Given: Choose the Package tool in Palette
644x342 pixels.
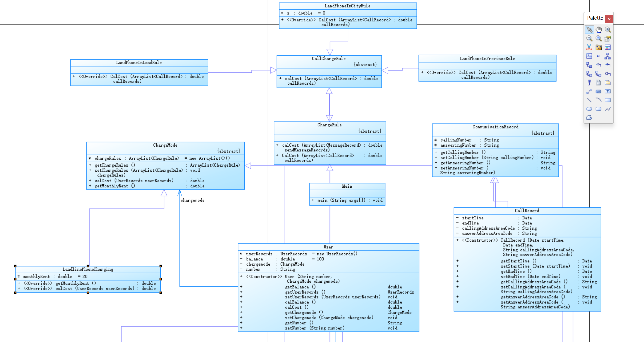Looking at the screenshot, I should point(598,47).
